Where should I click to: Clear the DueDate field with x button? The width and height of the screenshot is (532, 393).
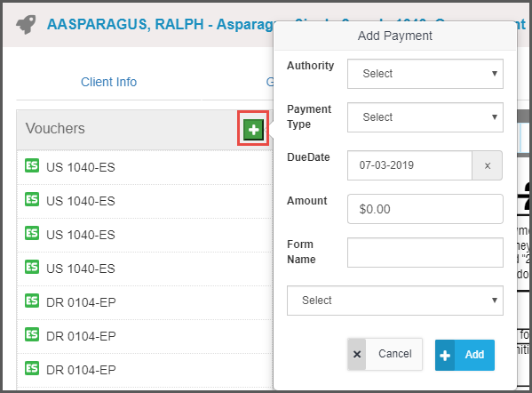coord(488,165)
